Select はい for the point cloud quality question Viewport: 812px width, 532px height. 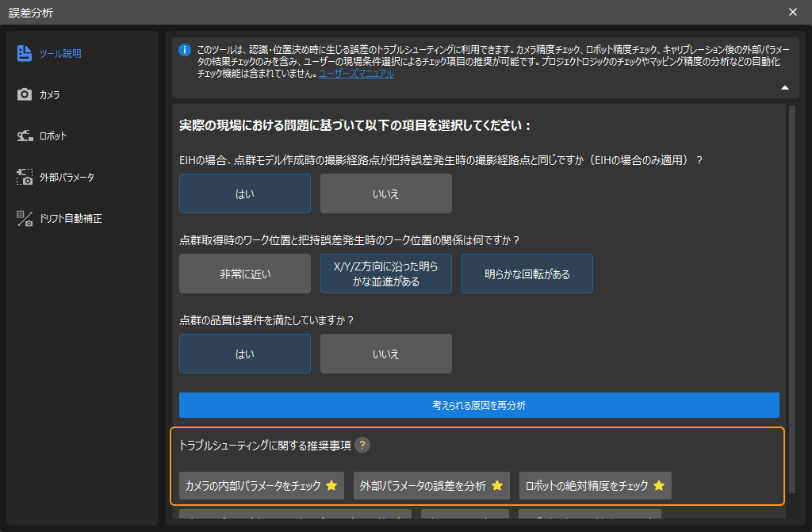(x=245, y=354)
